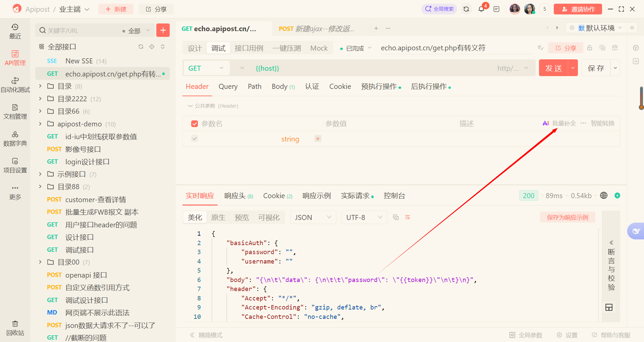
Task: Open the 回收站 recycle bin
Action: pos(15,328)
